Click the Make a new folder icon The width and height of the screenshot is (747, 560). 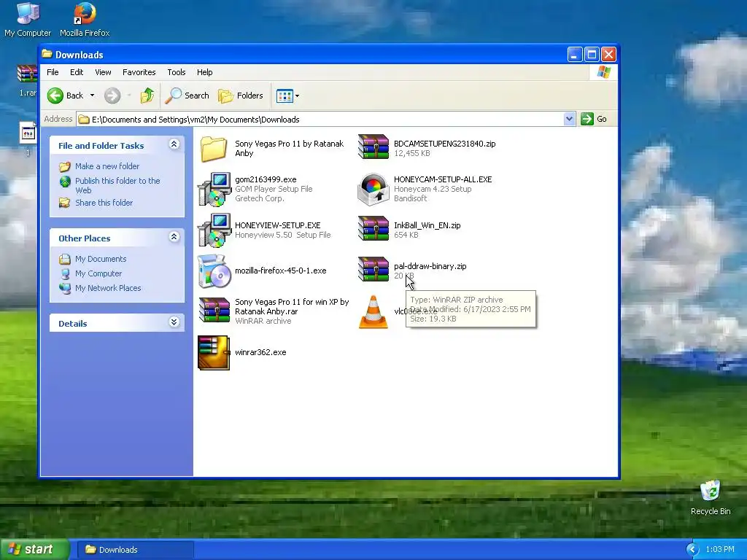(x=65, y=167)
